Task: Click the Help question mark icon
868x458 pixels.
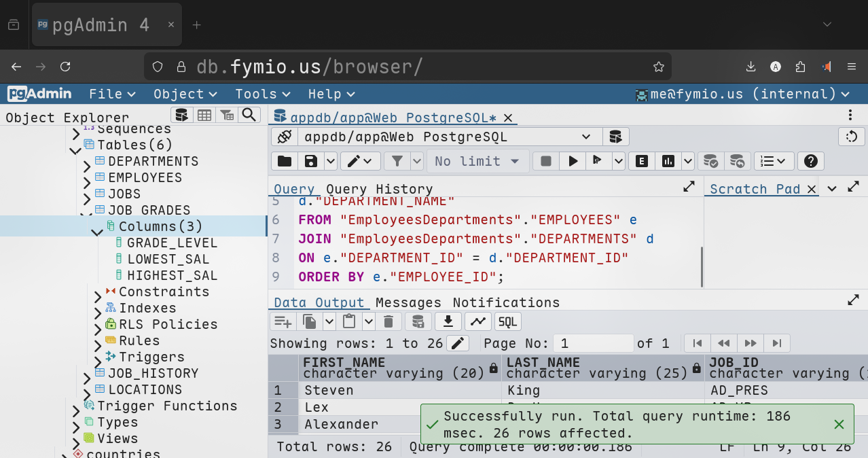Action: [x=810, y=161]
